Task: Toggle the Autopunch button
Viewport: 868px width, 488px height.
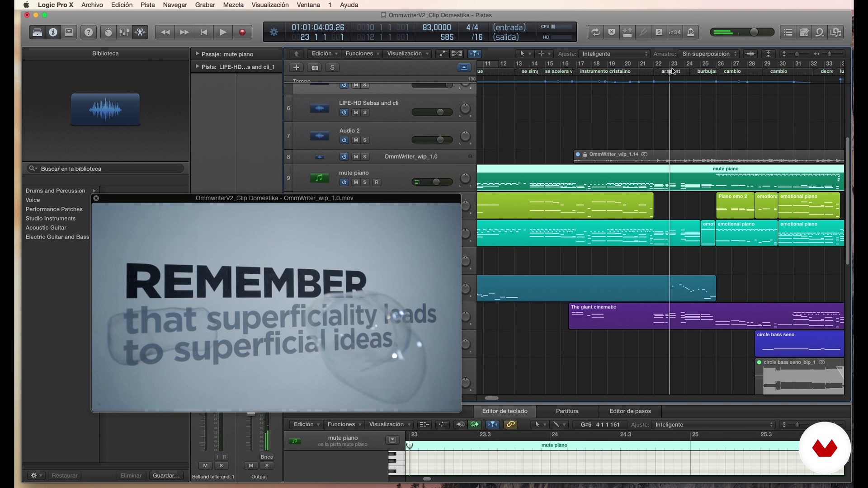Action: (x=627, y=32)
